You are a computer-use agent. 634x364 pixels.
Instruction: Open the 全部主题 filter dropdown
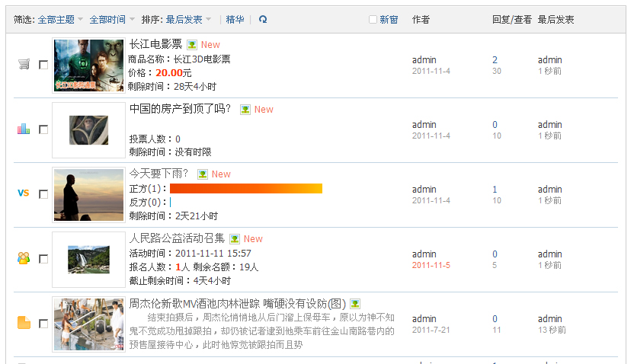click(60, 19)
